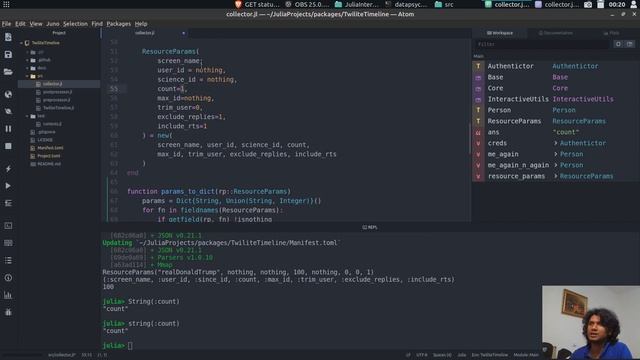
Task: Click the Run All play icon
Action: [8, 186]
